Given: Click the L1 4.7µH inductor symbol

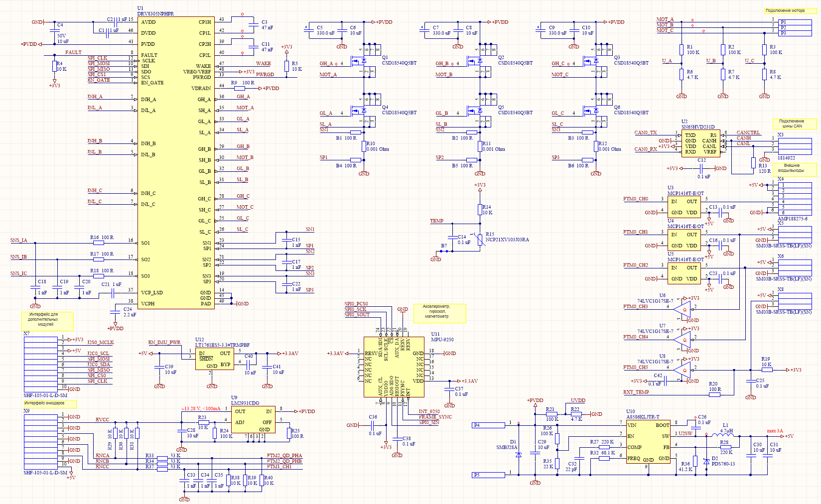Looking at the screenshot, I should pos(723,436).
